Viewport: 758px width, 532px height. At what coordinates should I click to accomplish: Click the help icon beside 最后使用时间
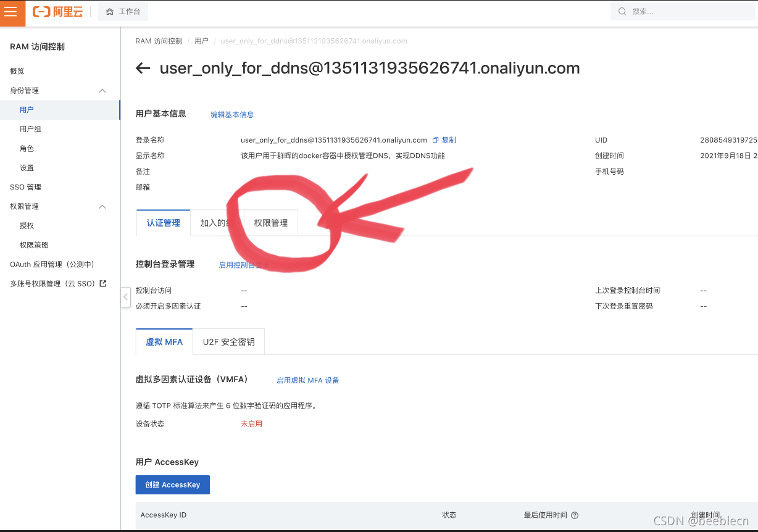point(575,515)
